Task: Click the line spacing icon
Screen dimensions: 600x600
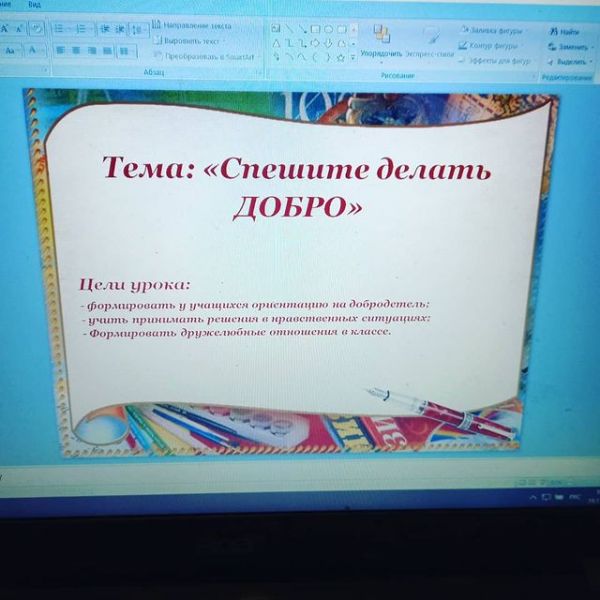Action: (136, 29)
